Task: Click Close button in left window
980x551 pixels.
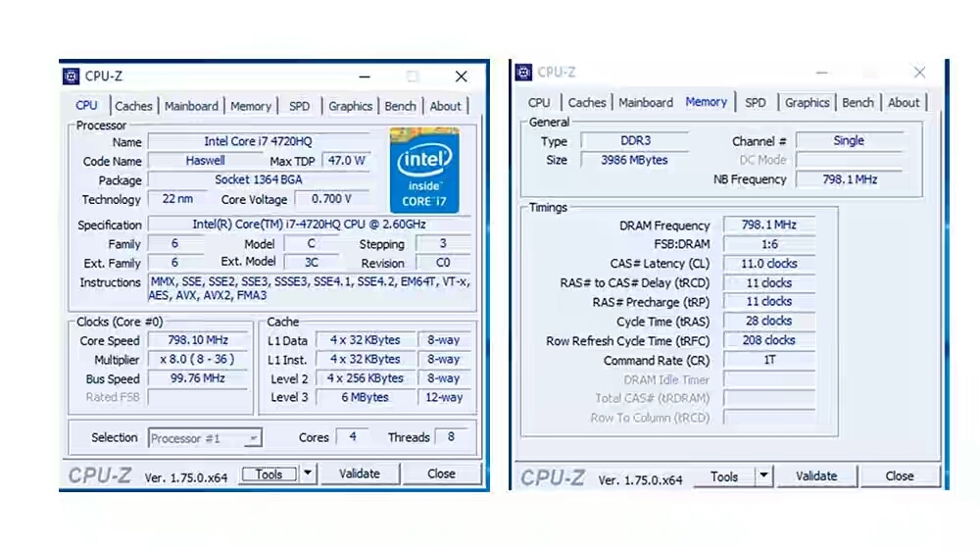Action: 441,475
